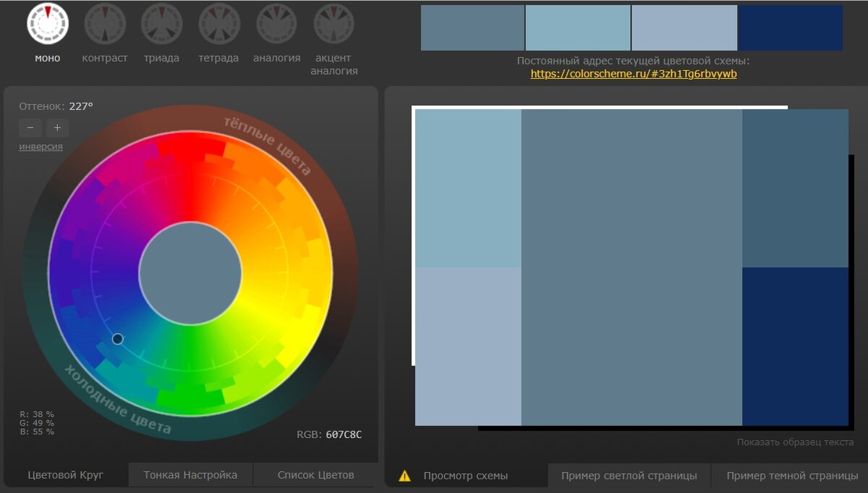Screen dimensions: 868x493
Task: Click the dark navy block in the scheme preview
Action: coord(795,347)
